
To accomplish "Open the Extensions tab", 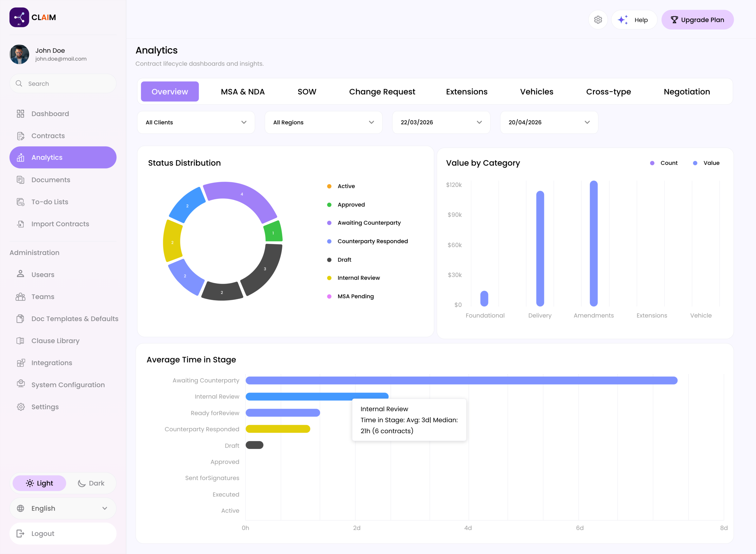I will (467, 91).
